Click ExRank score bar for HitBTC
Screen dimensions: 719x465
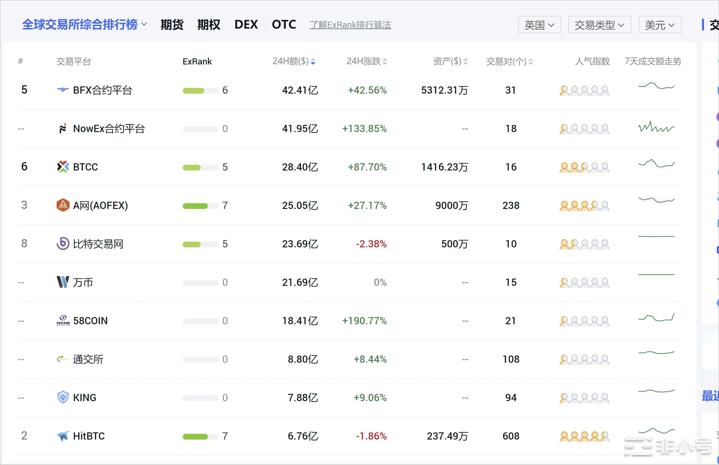point(200,436)
